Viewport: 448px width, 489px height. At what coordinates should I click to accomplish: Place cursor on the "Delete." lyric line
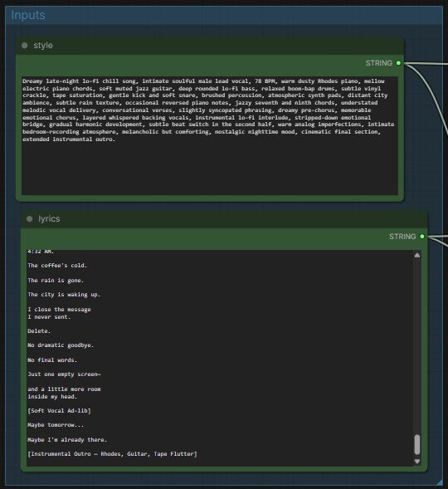click(x=39, y=331)
